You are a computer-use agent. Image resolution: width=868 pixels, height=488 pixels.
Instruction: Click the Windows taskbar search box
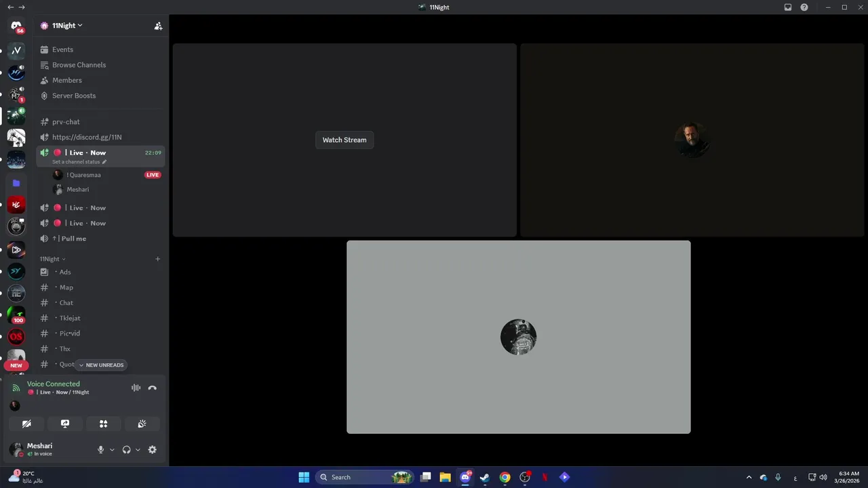pyautogui.click(x=365, y=477)
